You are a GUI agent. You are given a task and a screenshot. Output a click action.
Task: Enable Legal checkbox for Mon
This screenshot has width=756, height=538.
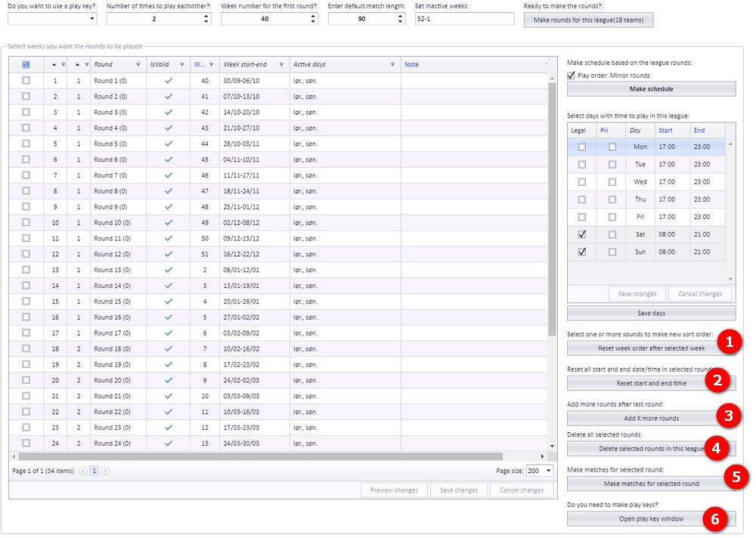click(x=582, y=147)
